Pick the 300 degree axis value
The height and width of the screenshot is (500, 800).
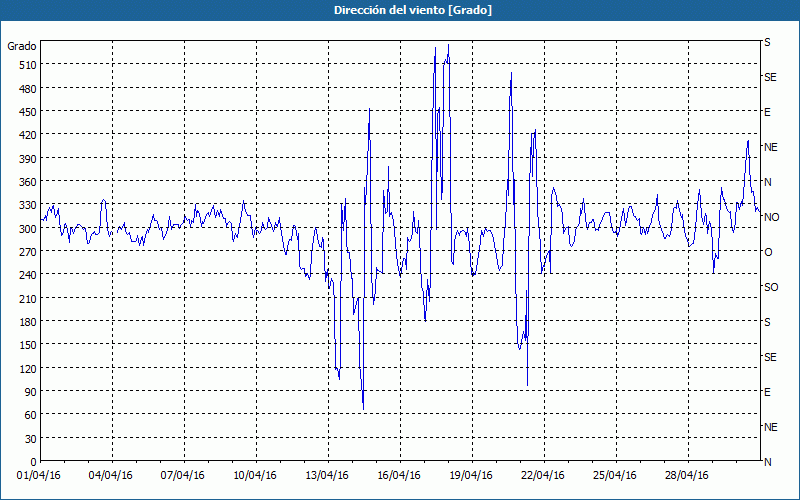tap(27, 229)
